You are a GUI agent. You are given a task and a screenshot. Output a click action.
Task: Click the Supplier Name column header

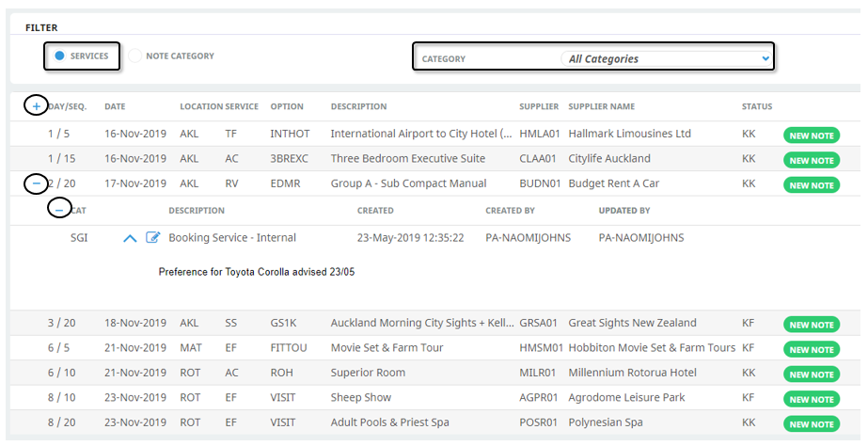pyautogui.click(x=601, y=107)
